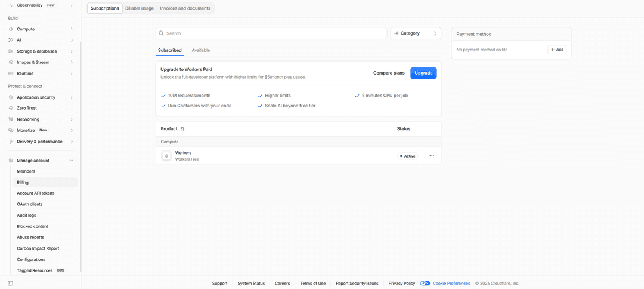The height and width of the screenshot is (289, 644).
Task: Click the Workers Free plan text
Action: pos(187,159)
